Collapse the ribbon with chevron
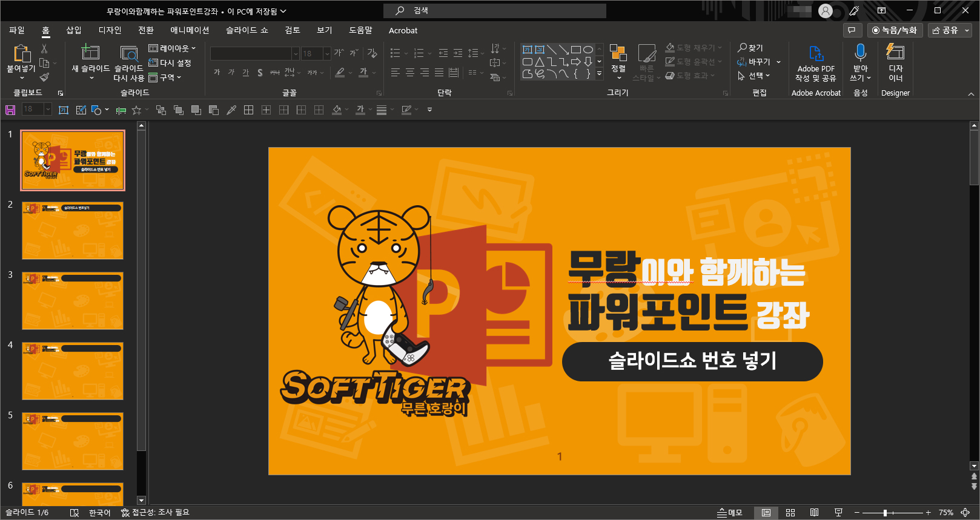 [971, 94]
